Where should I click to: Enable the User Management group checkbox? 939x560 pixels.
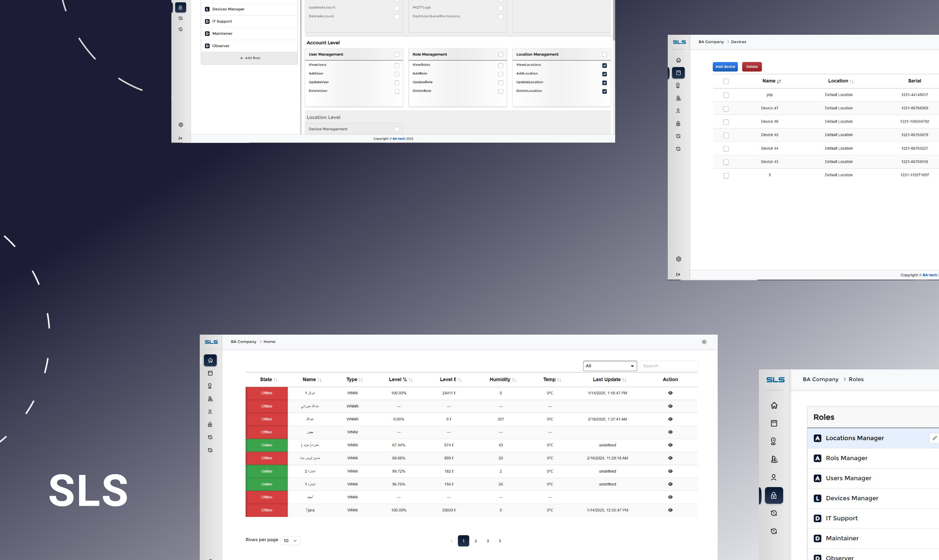(396, 54)
